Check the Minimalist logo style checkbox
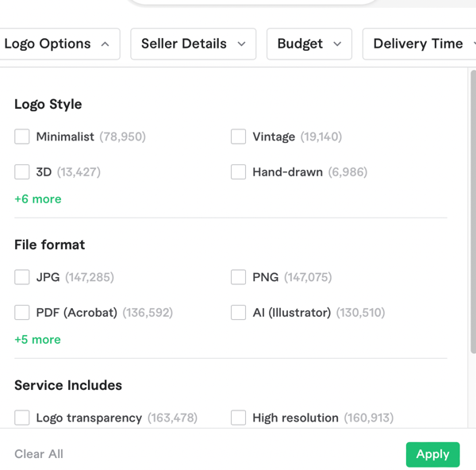476x470 pixels. [22, 137]
